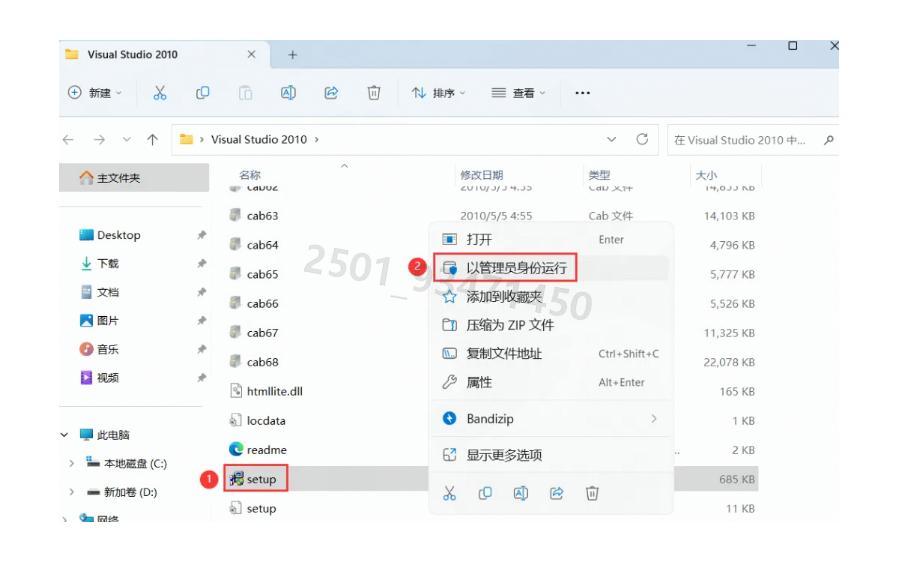Choose 添加到收藏夹 in the context menu
The height and width of the screenshot is (563, 899).
(551, 296)
